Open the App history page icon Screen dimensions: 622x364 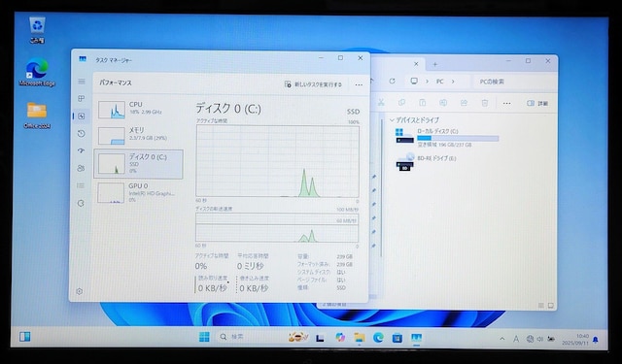tap(82, 134)
